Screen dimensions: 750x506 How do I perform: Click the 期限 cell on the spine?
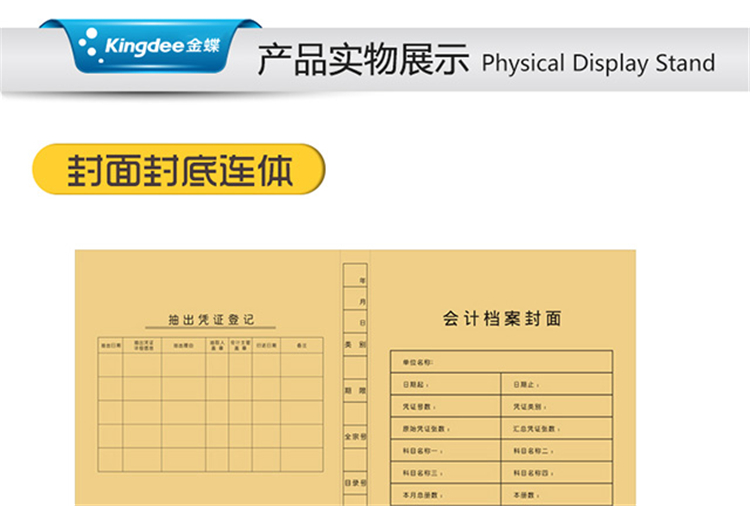pos(355,389)
